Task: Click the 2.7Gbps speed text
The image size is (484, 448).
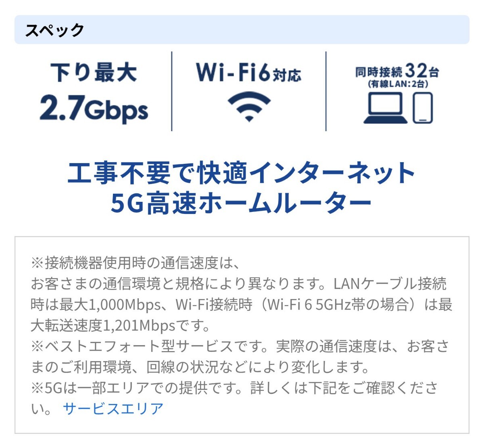Action: click(x=94, y=109)
